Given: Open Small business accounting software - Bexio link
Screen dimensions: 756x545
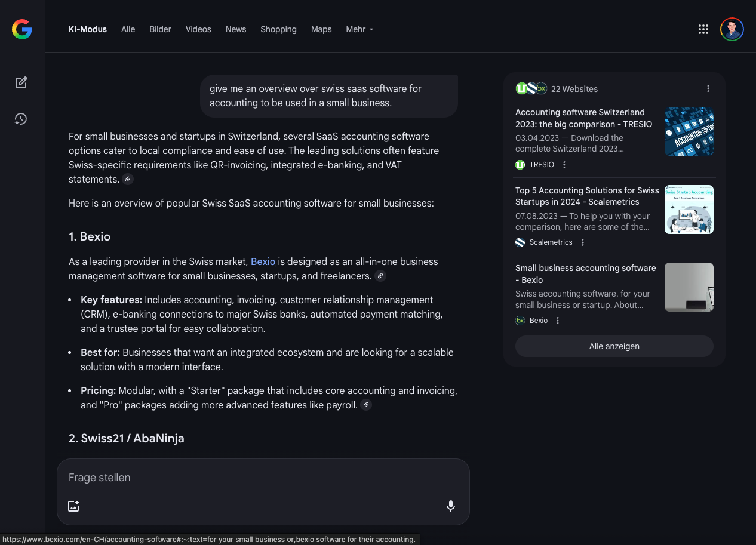Looking at the screenshot, I should click(x=585, y=274).
